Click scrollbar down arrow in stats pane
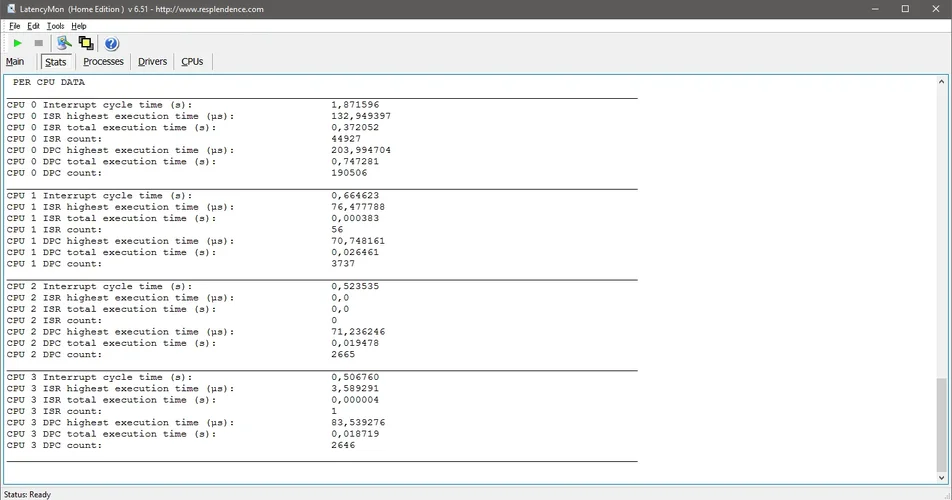 pyautogui.click(x=942, y=478)
